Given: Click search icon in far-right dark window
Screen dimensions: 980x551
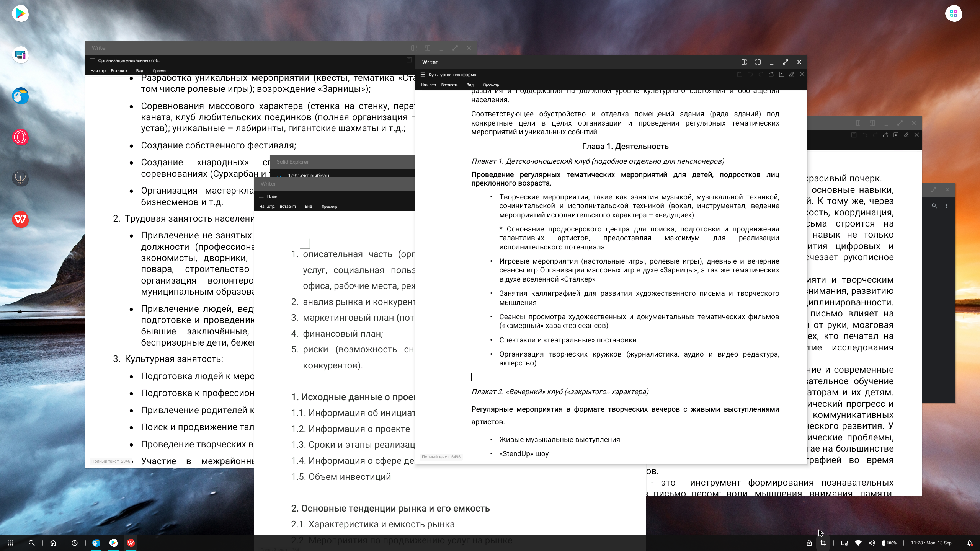Looking at the screenshot, I should pos(934,206).
